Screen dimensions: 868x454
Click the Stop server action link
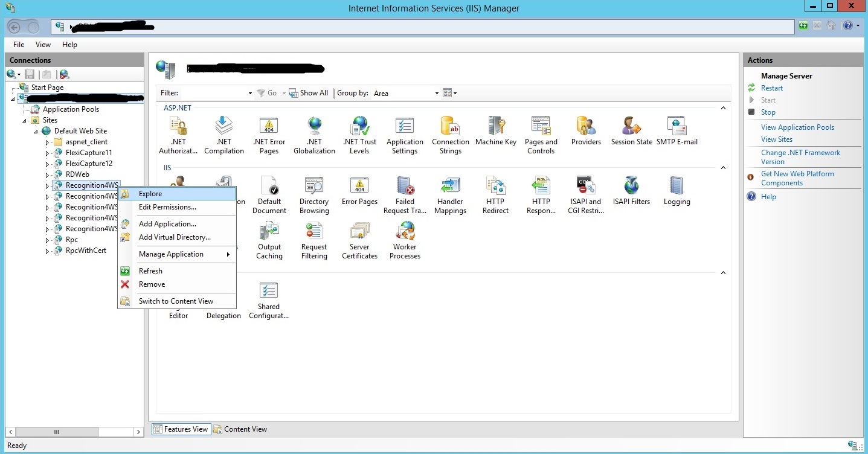tap(768, 112)
